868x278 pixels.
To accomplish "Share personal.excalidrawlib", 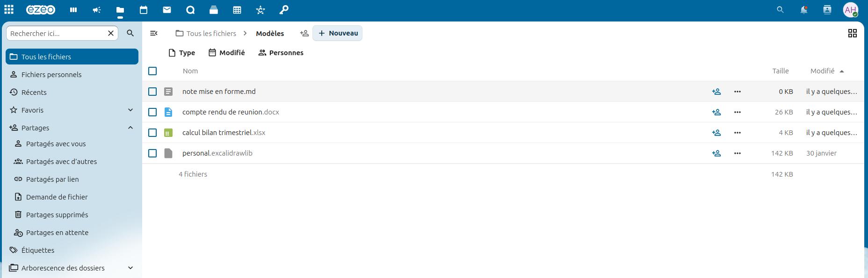I will (x=716, y=153).
